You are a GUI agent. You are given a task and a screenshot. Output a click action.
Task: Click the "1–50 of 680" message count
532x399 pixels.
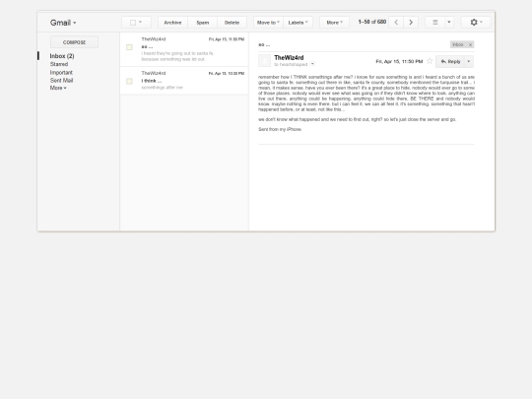coord(372,22)
